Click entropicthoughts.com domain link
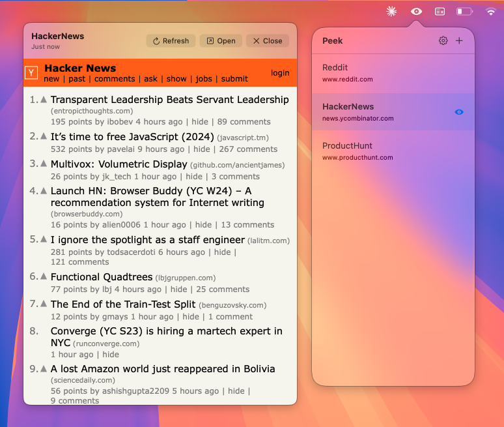This screenshot has height=427, width=504. (x=92, y=111)
